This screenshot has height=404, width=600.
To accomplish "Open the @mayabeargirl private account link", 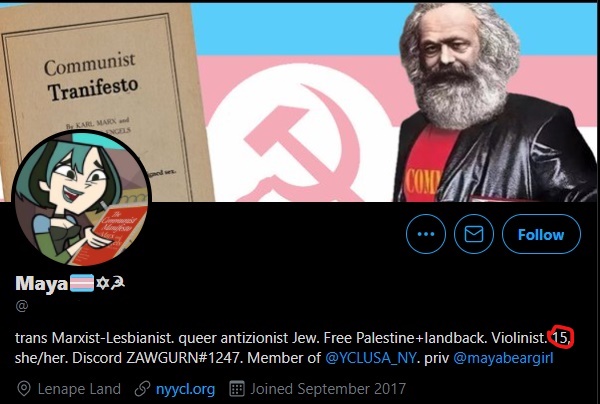I will (503, 358).
